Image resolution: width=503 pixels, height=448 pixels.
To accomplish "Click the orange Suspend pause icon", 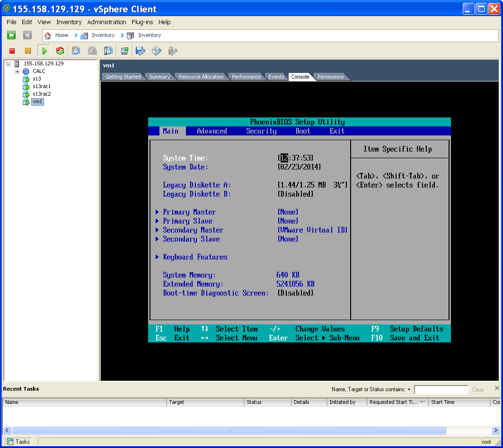I will (28, 51).
